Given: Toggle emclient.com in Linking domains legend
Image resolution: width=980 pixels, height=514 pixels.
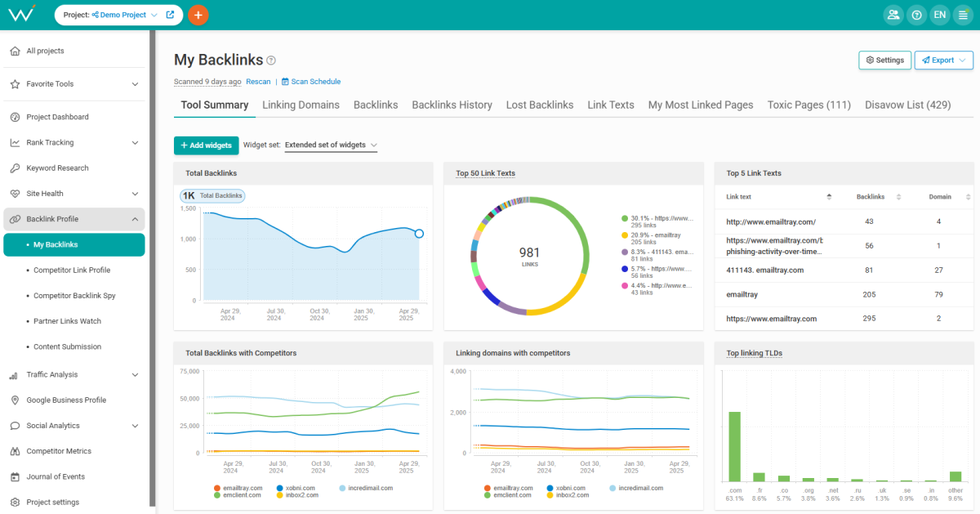Looking at the screenshot, I should (x=508, y=495).
